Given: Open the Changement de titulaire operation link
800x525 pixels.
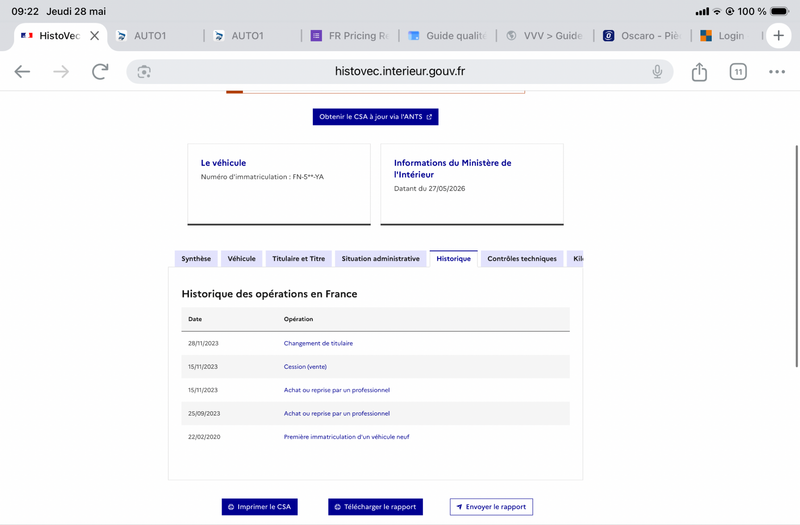Looking at the screenshot, I should [318, 343].
